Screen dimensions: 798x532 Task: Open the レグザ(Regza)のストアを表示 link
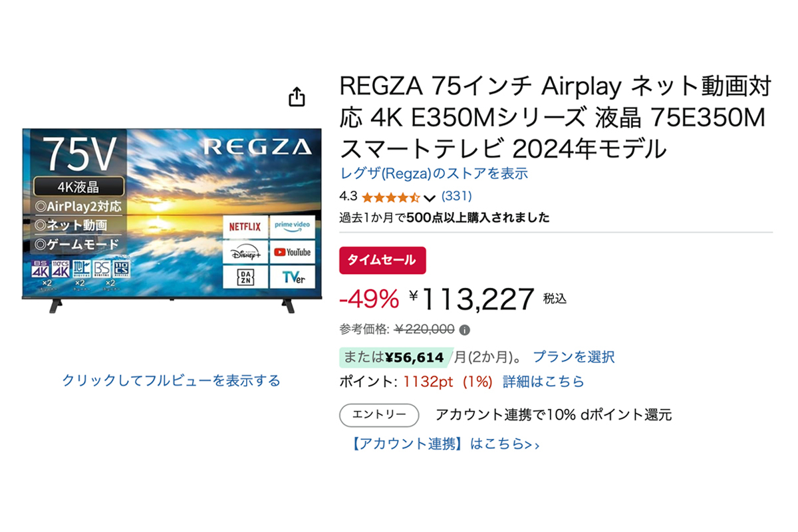[433, 173]
